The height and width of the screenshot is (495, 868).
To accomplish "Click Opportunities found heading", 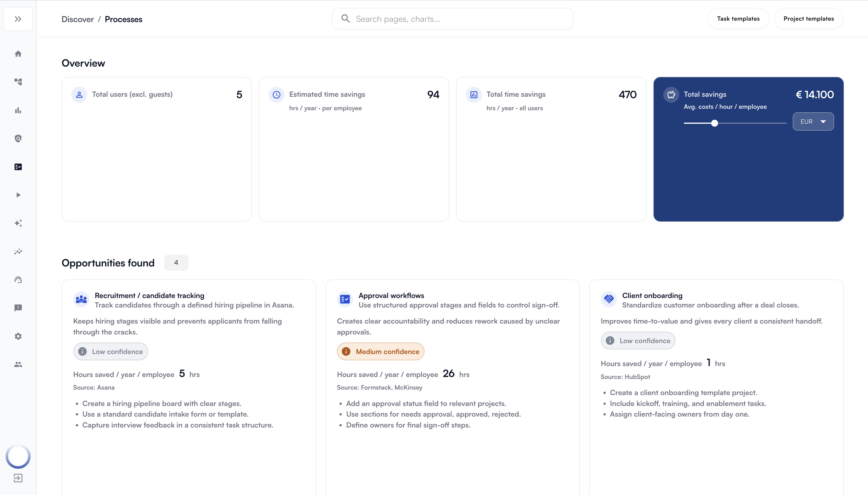I will 108,263.
